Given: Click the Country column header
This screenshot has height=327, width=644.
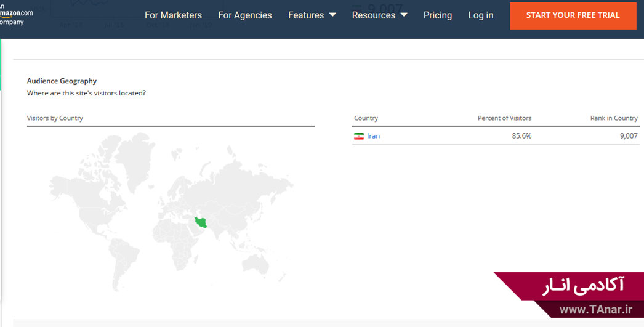Looking at the screenshot, I should 366,118.
